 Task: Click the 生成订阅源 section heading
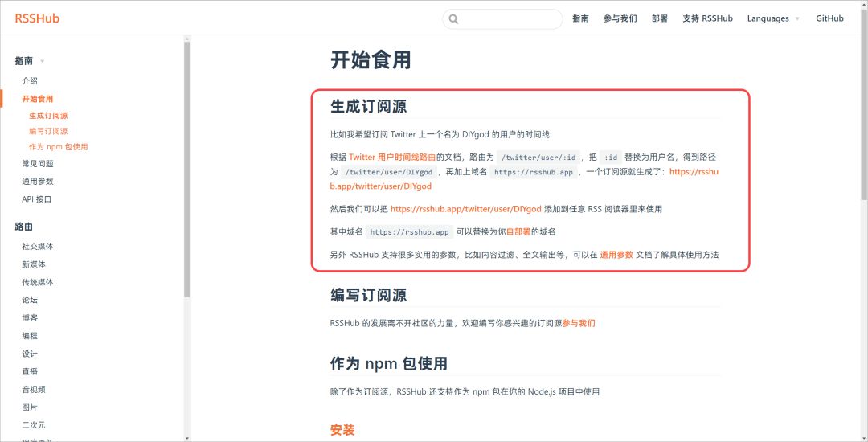[368, 105]
